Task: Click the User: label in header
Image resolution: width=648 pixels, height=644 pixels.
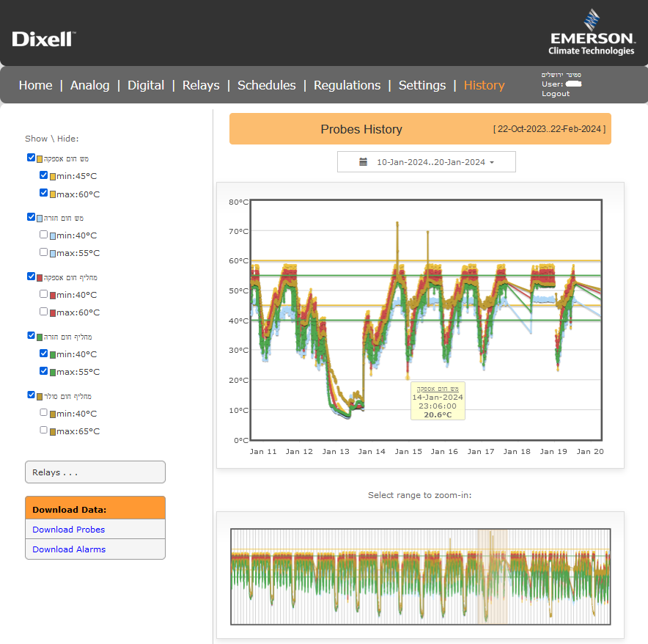Action: (553, 84)
